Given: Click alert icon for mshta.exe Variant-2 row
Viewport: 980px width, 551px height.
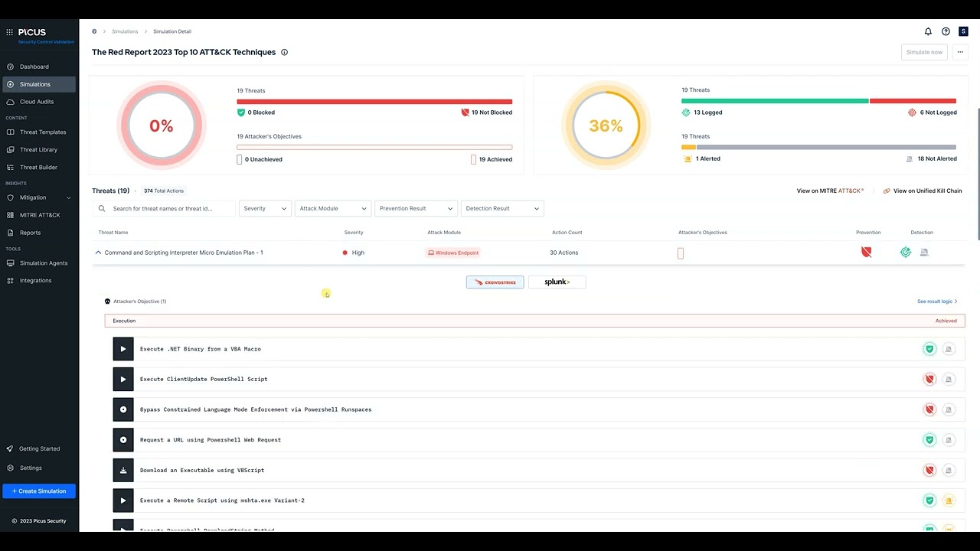Looking at the screenshot, I should tap(949, 500).
